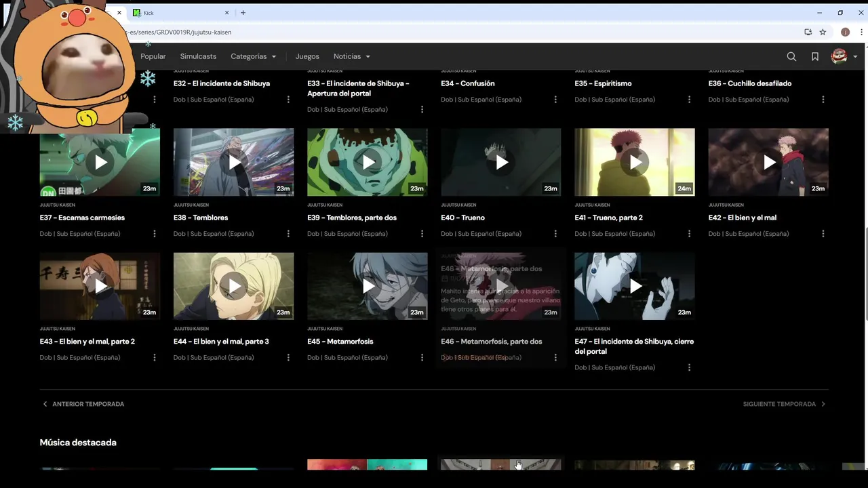Open more options for E35 Espiritismo
Image resolution: width=868 pixels, height=488 pixels.
coord(689,100)
